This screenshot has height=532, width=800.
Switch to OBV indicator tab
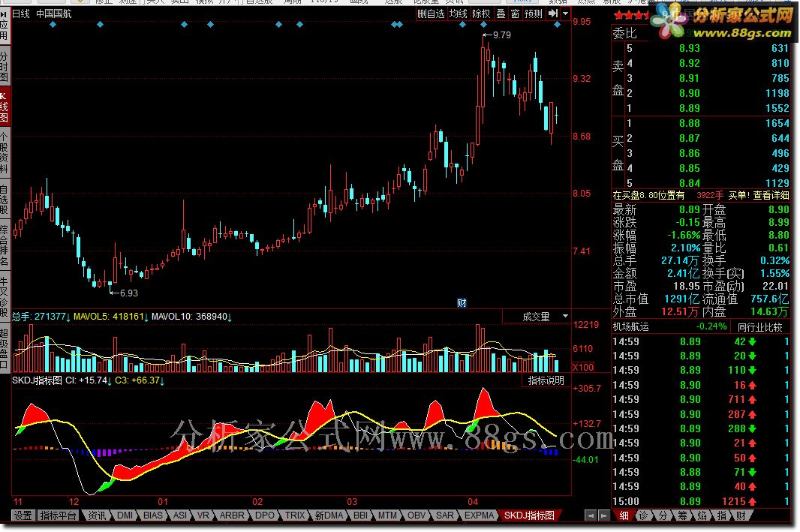[x=417, y=515]
